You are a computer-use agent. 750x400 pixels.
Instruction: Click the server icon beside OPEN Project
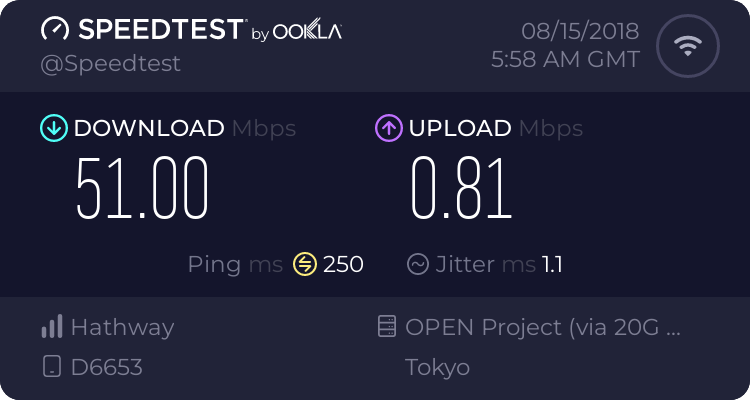(387, 326)
